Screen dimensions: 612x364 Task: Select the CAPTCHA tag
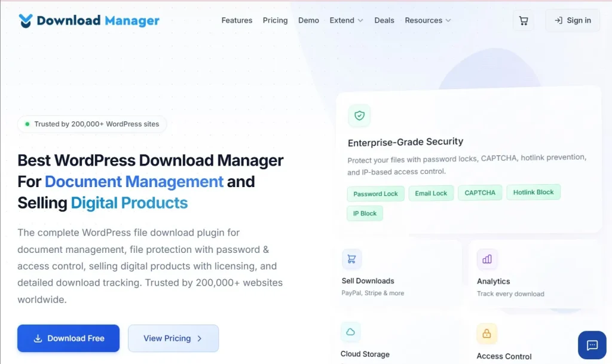coord(480,192)
